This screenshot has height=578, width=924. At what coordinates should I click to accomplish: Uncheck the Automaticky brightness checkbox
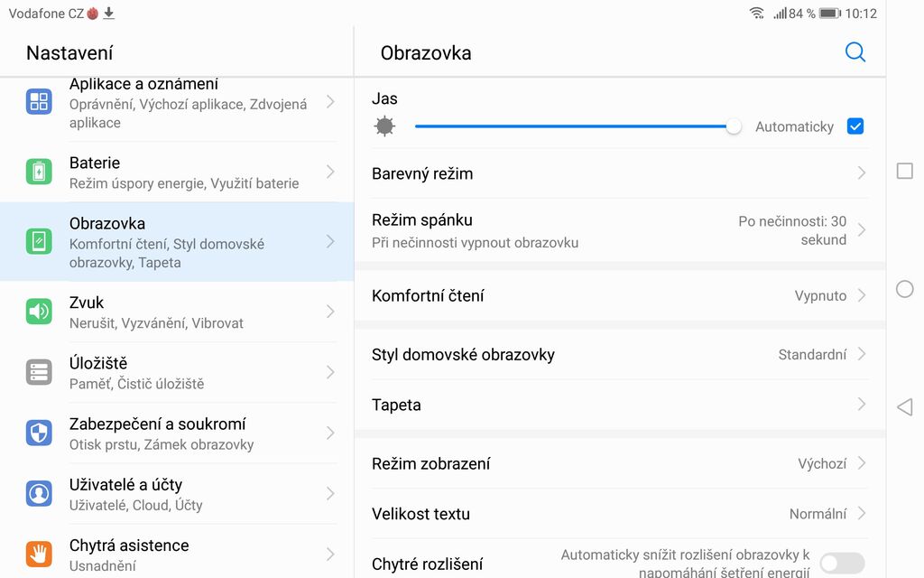pos(855,126)
